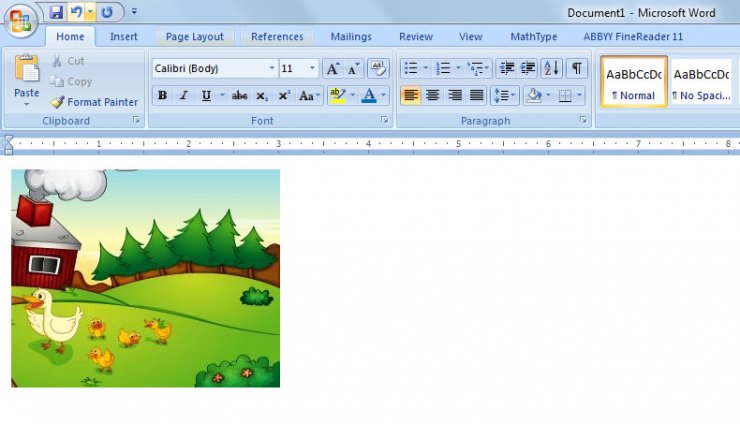Sort text alphabetically

pyautogui.click(x=551, y=68)
